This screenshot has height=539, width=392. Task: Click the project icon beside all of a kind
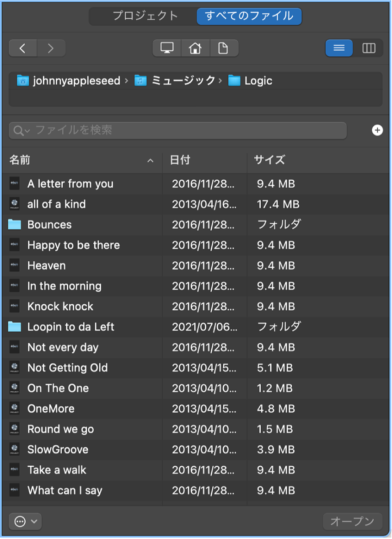point(14,204)
